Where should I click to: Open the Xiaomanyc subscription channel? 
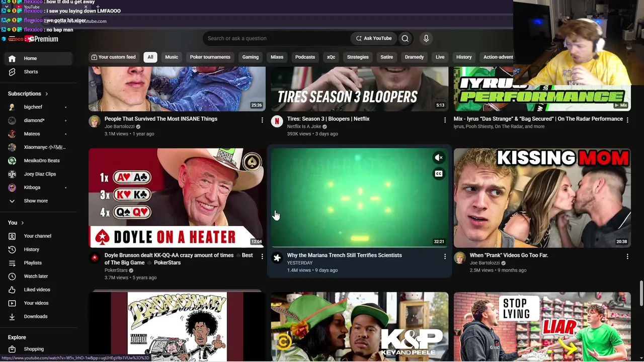click(39, 147)
